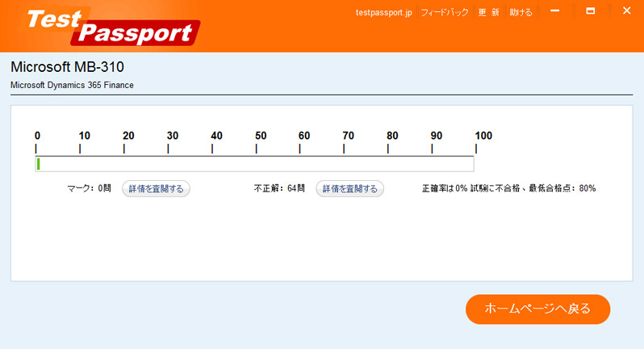Viewport: 644px width, 349px height.
Task: Click 更新 in the header
Action: pyautogui.click(x=488, y=13)
